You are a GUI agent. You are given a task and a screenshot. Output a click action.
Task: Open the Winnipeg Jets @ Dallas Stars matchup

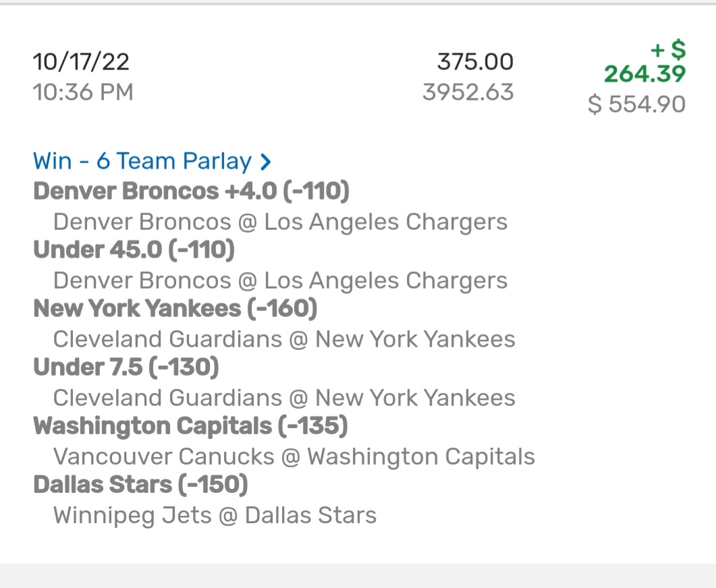[x=215, y=515]
